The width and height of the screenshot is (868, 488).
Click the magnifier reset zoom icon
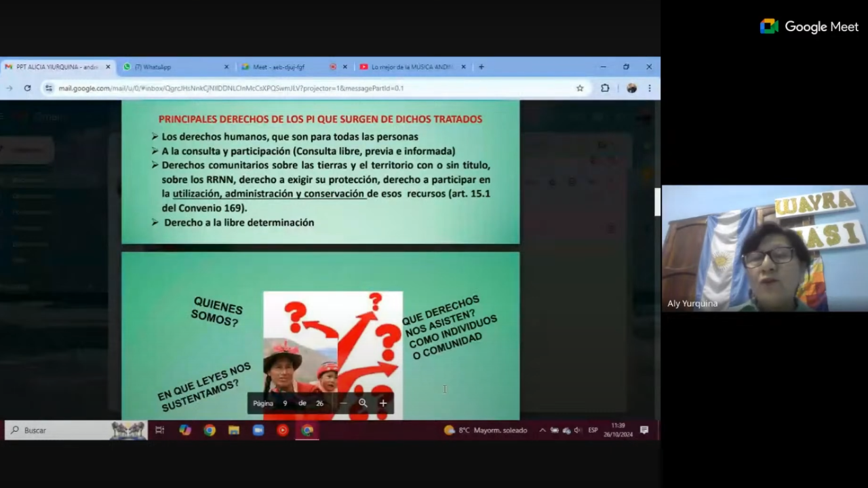point(363,403)
